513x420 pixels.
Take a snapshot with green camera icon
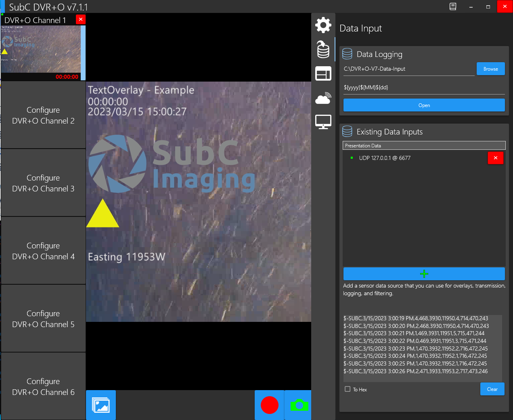[x=299, y=405]
